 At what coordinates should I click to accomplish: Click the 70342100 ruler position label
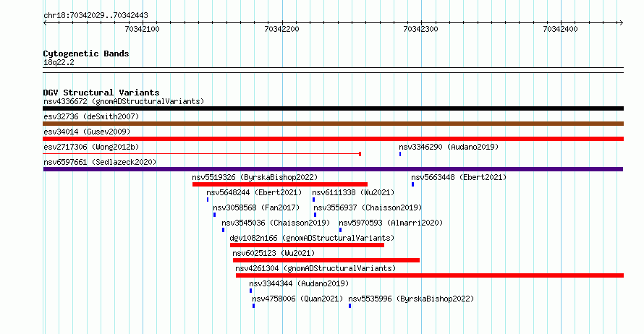point(142,29)
